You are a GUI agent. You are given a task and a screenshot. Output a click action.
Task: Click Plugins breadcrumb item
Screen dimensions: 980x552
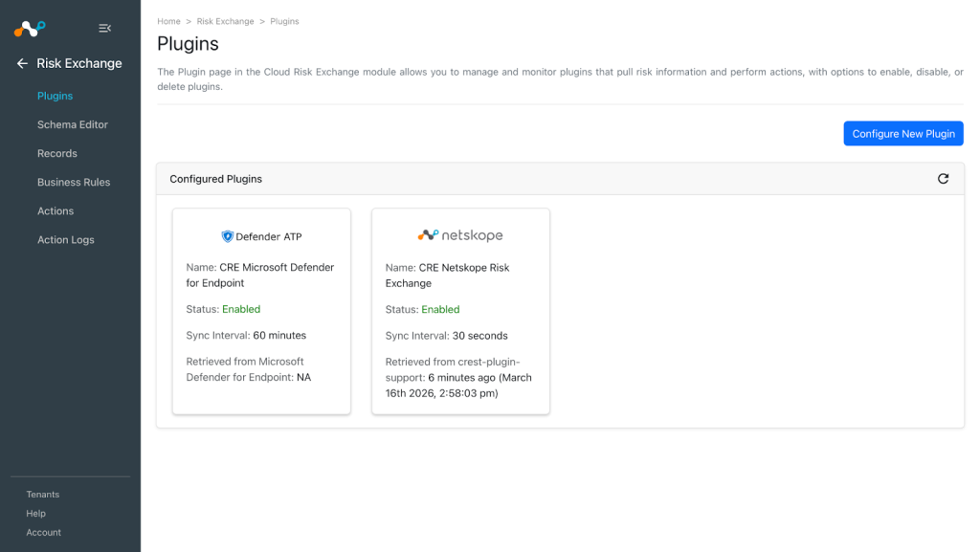tap(284, 21)
